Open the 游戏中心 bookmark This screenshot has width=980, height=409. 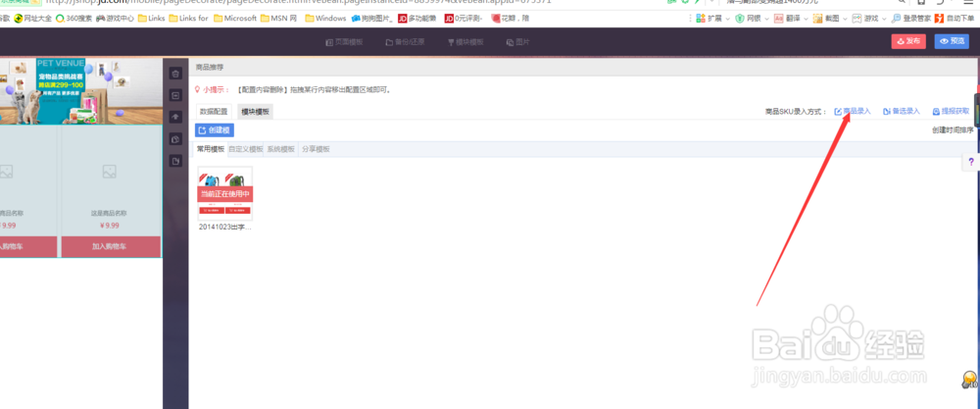click(x=115, y=18)
